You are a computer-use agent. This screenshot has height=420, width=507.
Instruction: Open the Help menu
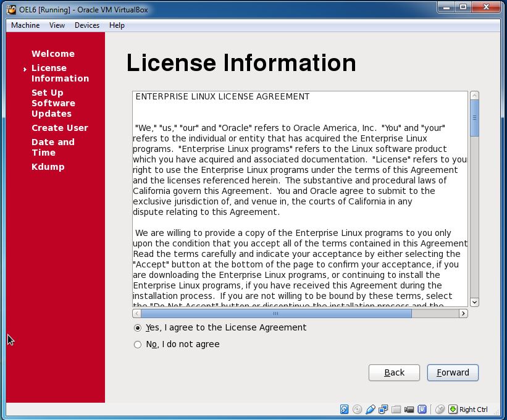coord(117,25)
